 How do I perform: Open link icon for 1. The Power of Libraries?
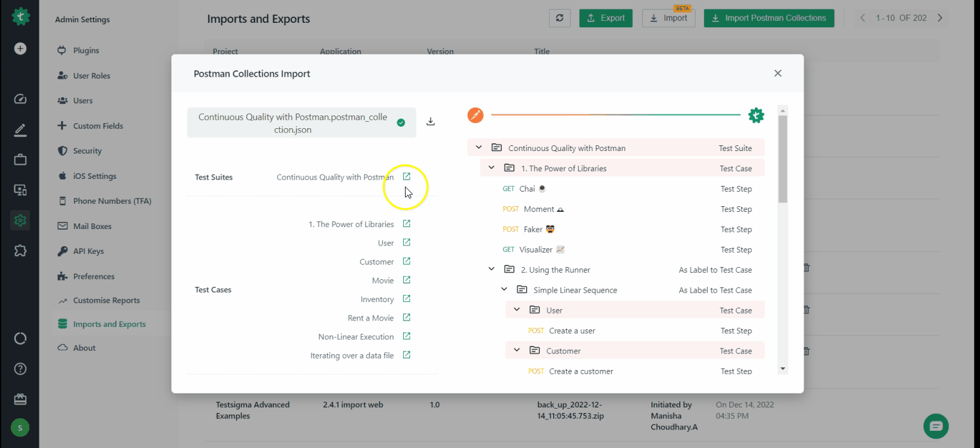pyautogui.click(x=407, y=223)
